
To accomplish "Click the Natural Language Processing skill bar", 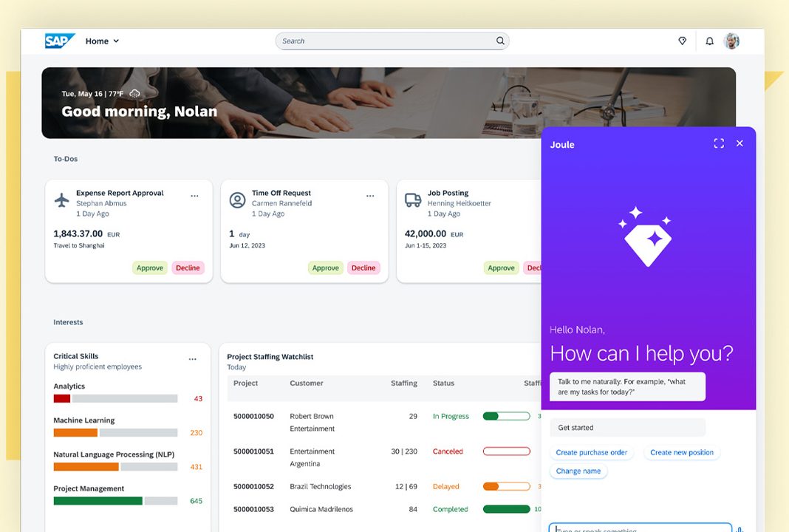I will pyautogui.click(x=116, y=467).
